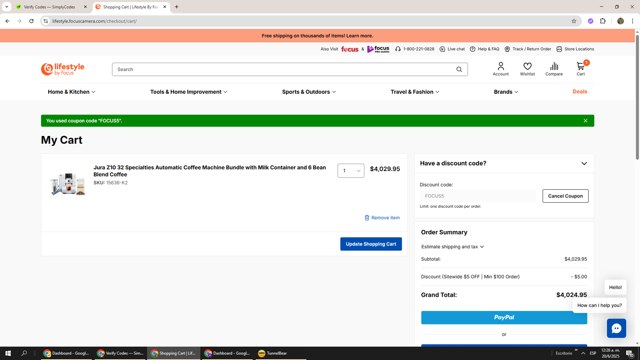Click Update Shopping Cart button
The image size is (640, 360).
[371, 244]
